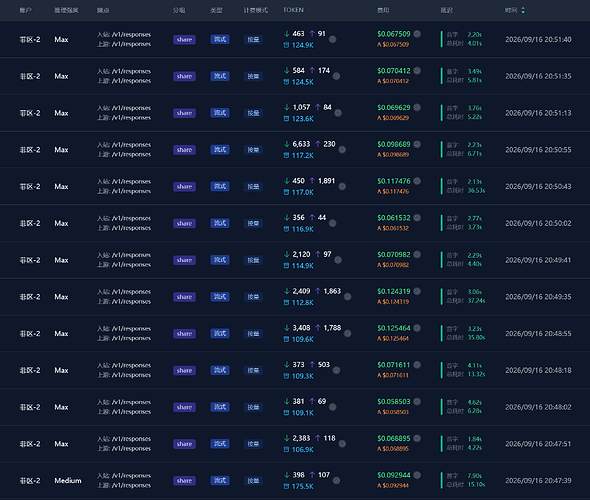
Task: Click the cache token icon beside 124.9K
Action: [286, 45]
